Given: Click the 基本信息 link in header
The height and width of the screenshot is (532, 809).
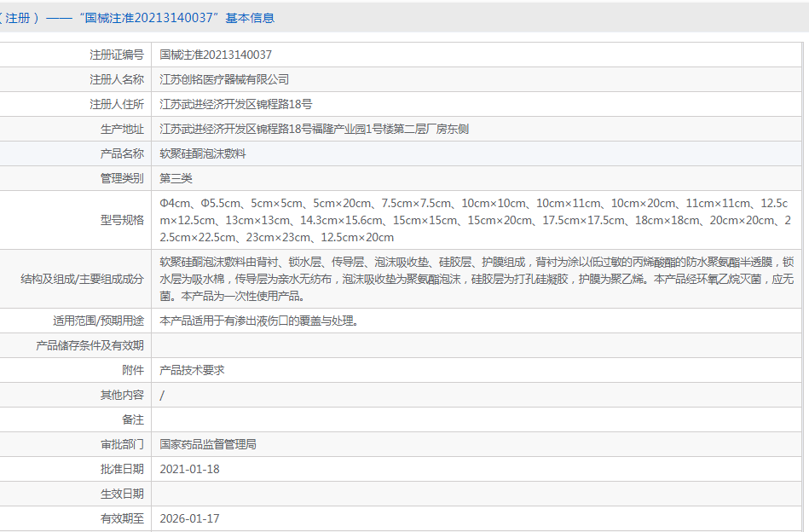Looking at the screenshot, I should (250, 18).
